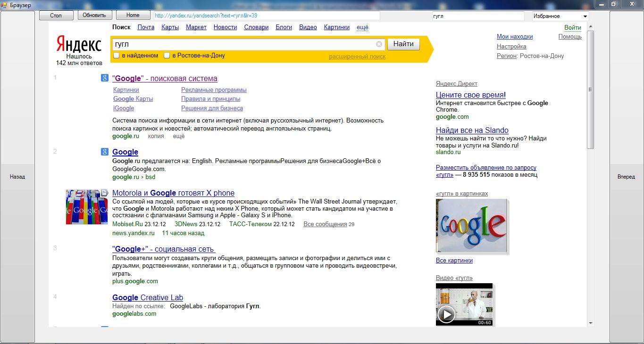This screenshot has width=644, height=344.
Task: Open the Почта tab link
Action: coord(146,27)
